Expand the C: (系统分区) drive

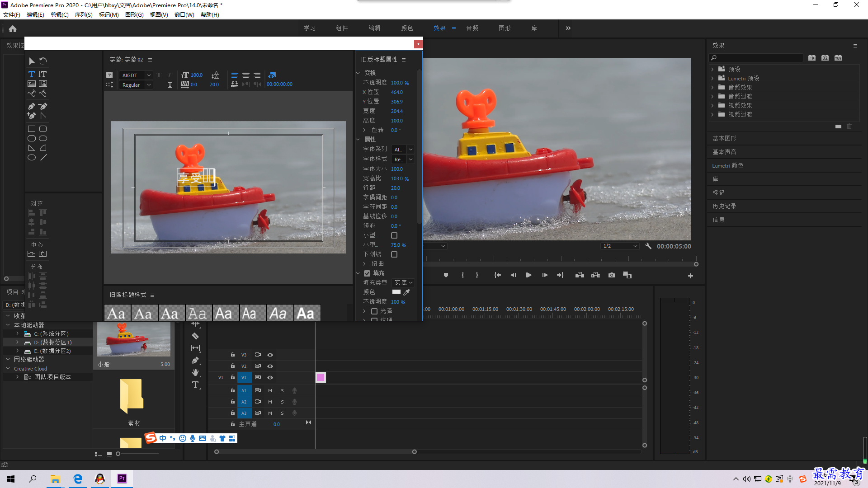click(18, 333)
